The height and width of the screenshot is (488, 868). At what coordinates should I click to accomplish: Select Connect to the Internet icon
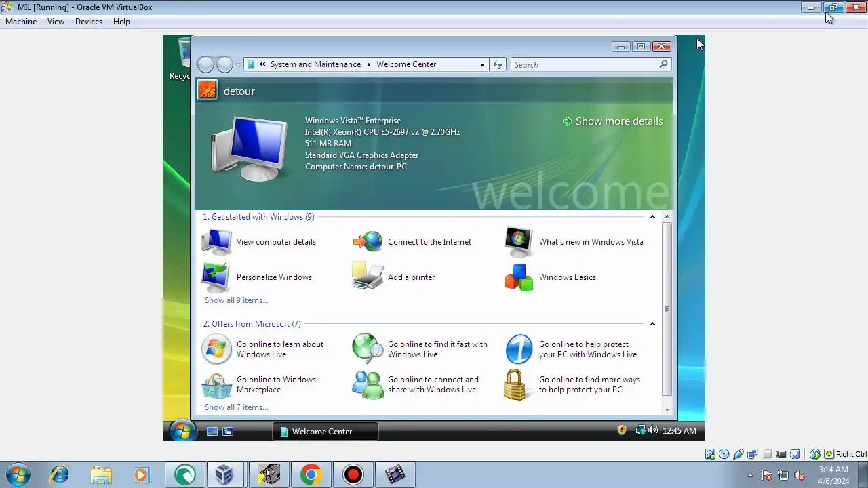point(368,242)
